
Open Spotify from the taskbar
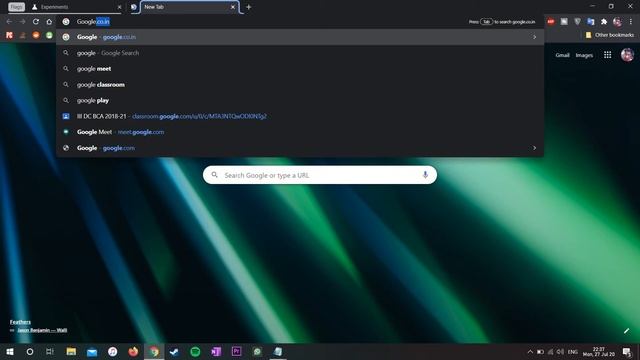coord(195,351)
